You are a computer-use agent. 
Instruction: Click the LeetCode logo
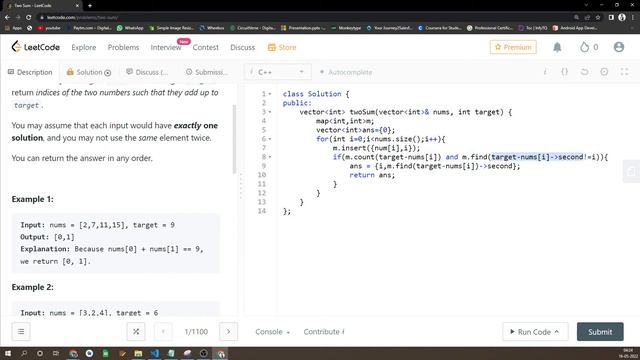pyautogui.click(x=36, y=47)
